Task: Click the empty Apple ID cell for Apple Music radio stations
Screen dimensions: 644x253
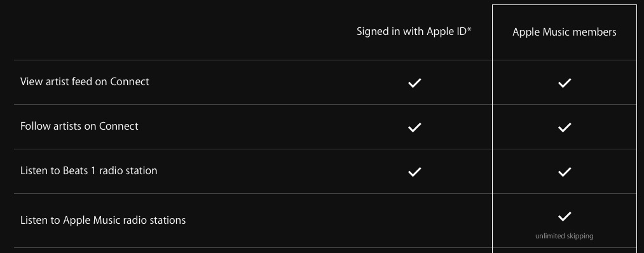Action: coord(414,221)
